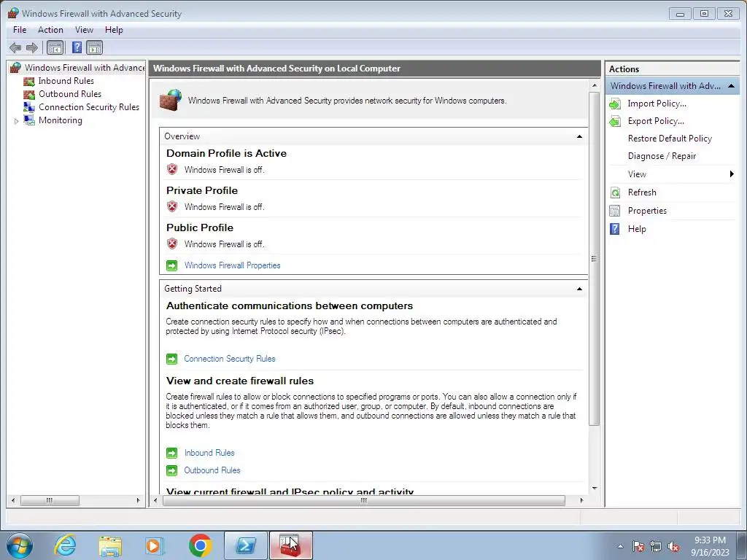The image size is (747, 560).
Task: Click Export Policy action
Action: [656, 121]
